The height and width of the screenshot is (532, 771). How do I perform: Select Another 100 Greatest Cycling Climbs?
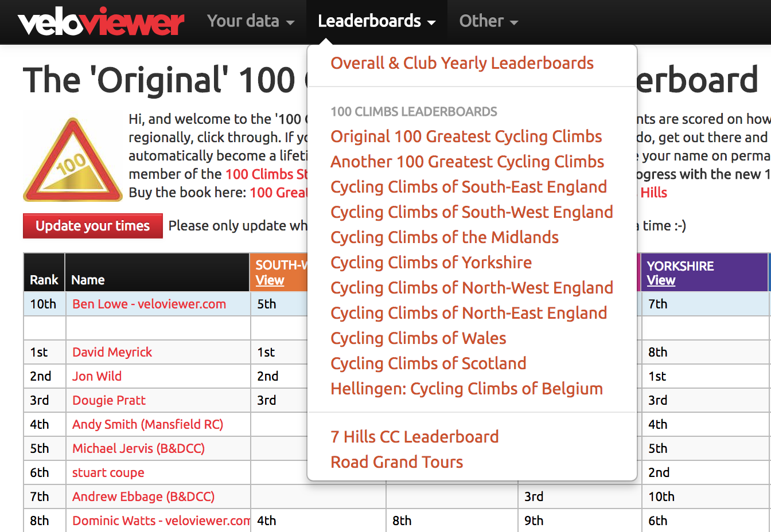[467, 162]
